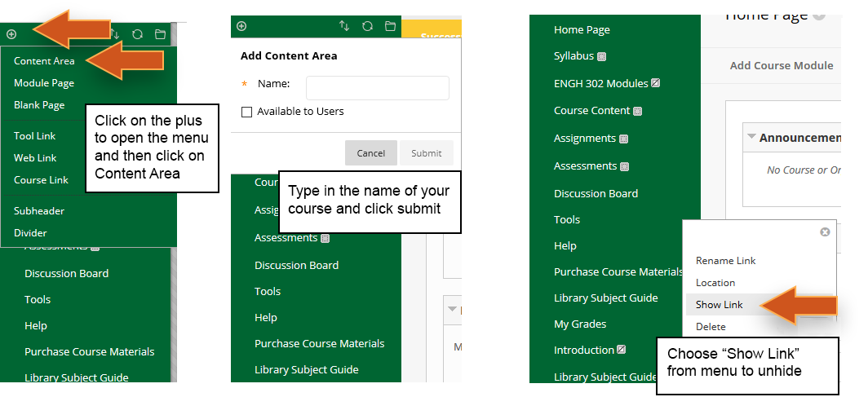The image size is (868, 419).
Task: Open the Introduction link in the right menu
Action: point(584,350)
